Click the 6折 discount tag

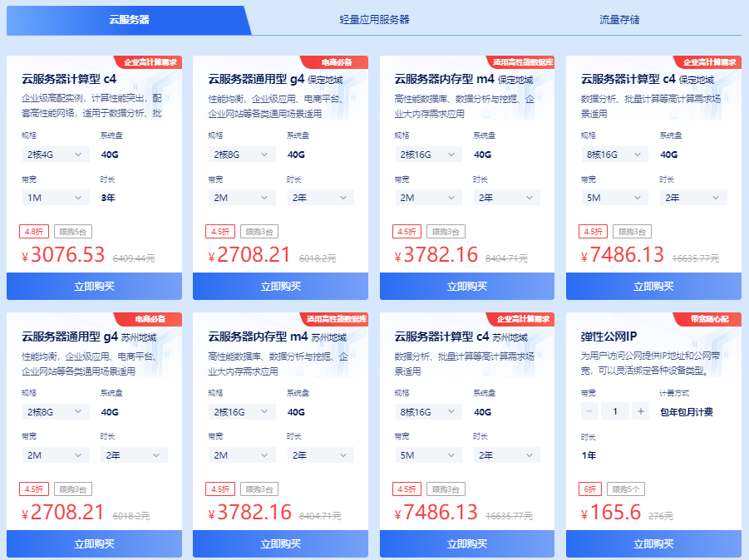(x=590, y=489)
